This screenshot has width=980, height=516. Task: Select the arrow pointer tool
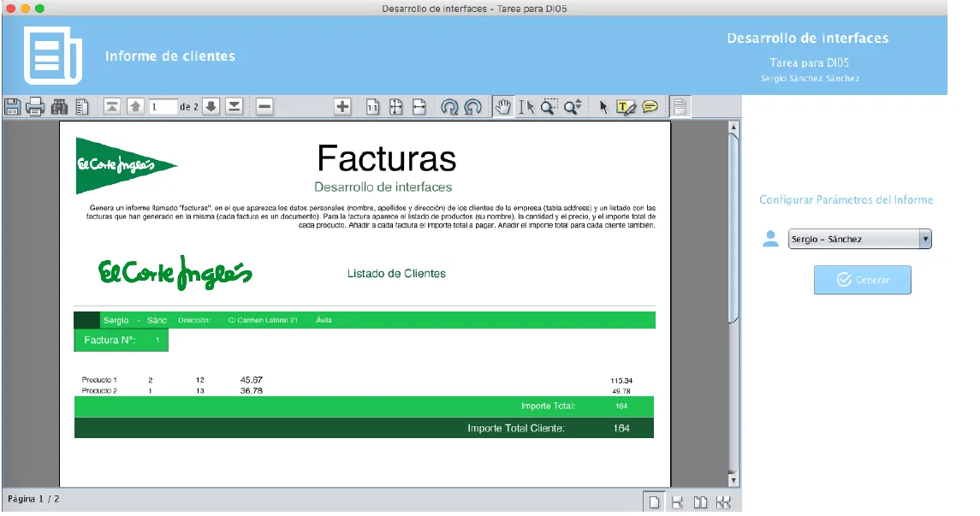point(603,107)
